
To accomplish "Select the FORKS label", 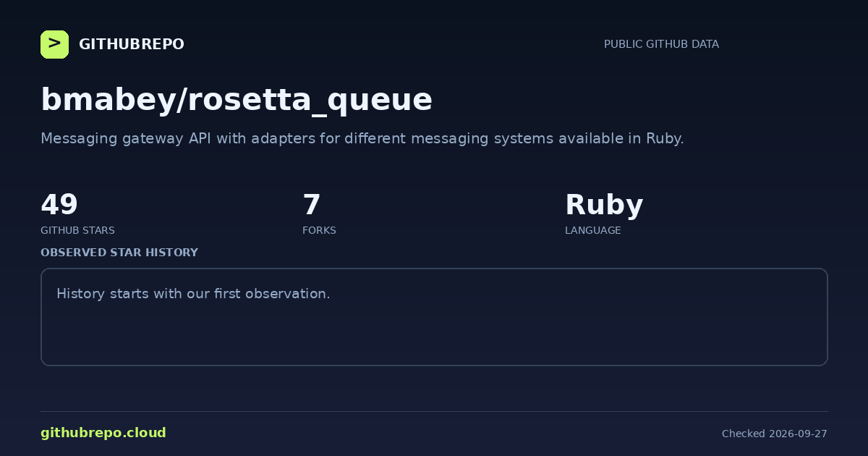I will 319,230.
